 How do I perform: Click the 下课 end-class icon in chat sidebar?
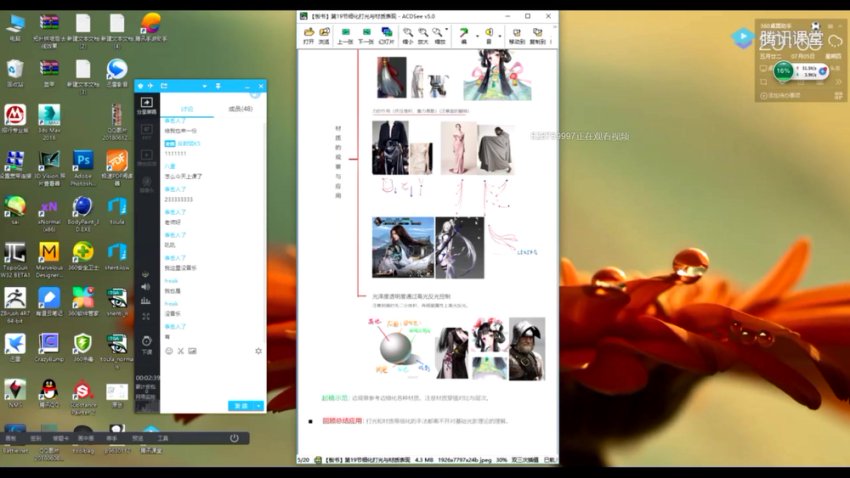(x=147, y=345)
